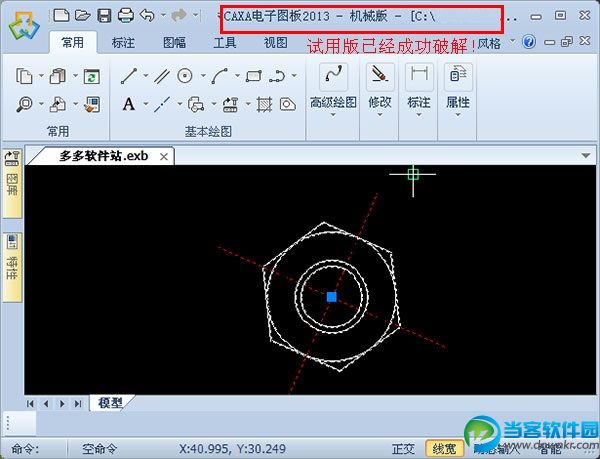This screenshot has width=600, height=459.
Task: Switch to the 标注 ribbon tab
Action: coord(123,42)
